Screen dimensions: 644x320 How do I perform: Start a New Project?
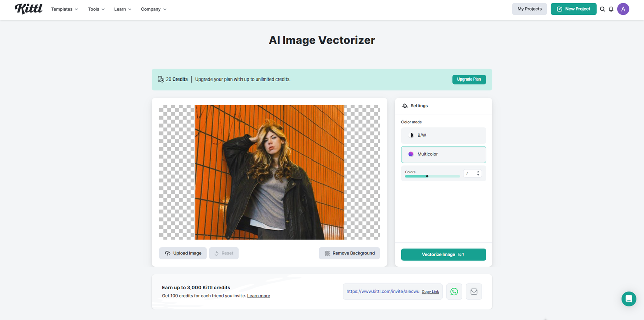coord(574,9)
